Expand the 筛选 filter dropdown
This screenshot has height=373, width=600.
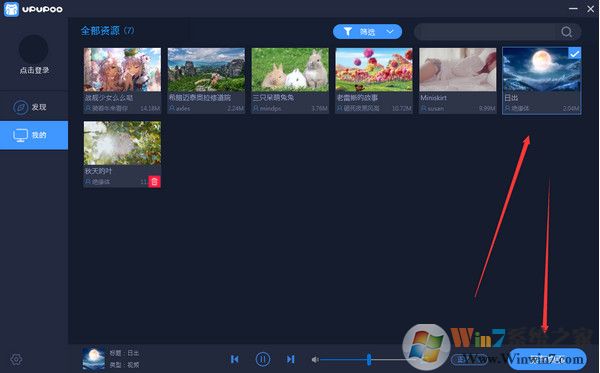tap(367, 32)
